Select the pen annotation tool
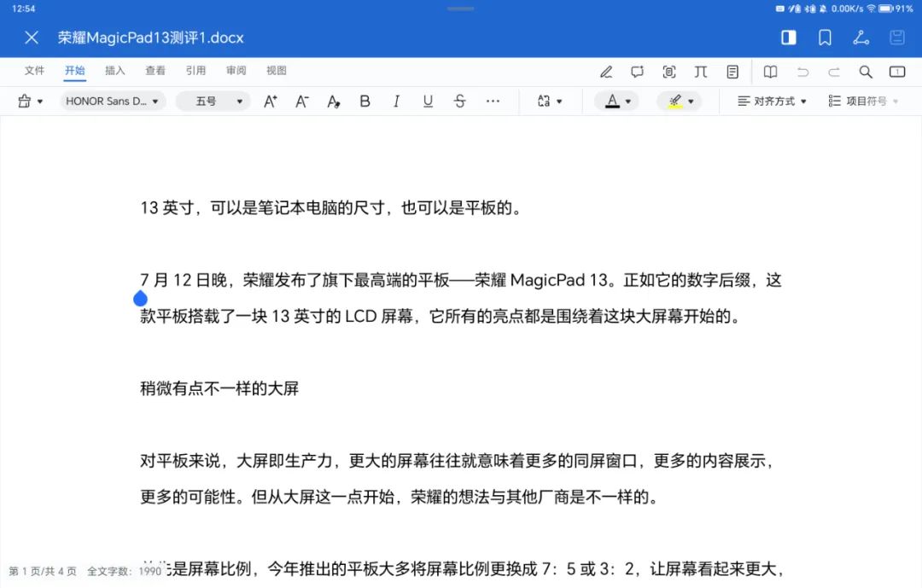The height and width of the screenshot is (588, 922). [608, 72]
